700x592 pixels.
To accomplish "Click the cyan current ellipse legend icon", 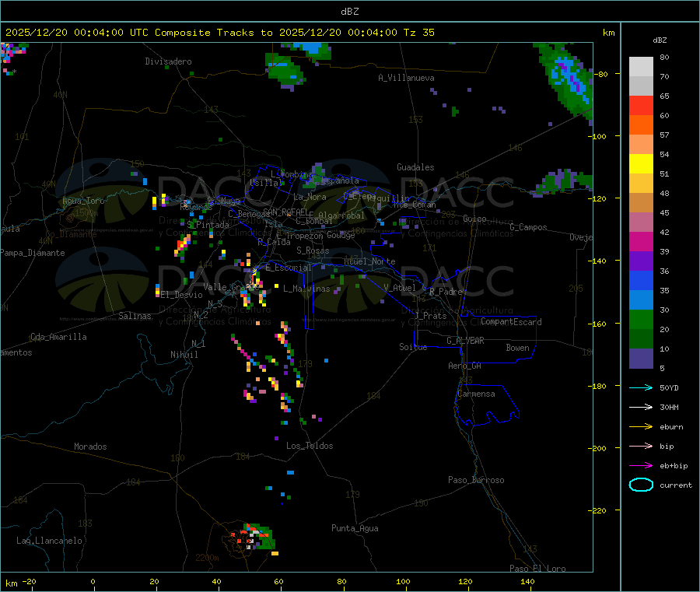I will [x=641, y=485].
